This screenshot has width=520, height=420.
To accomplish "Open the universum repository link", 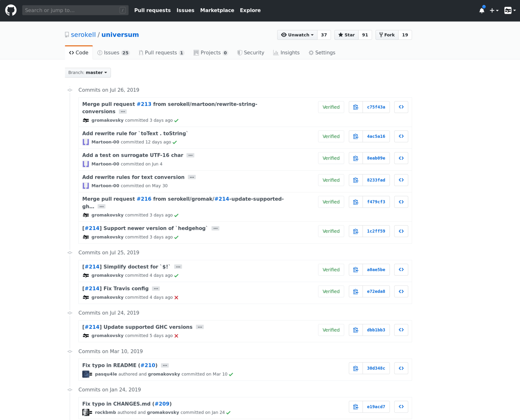I will point(120,35).
